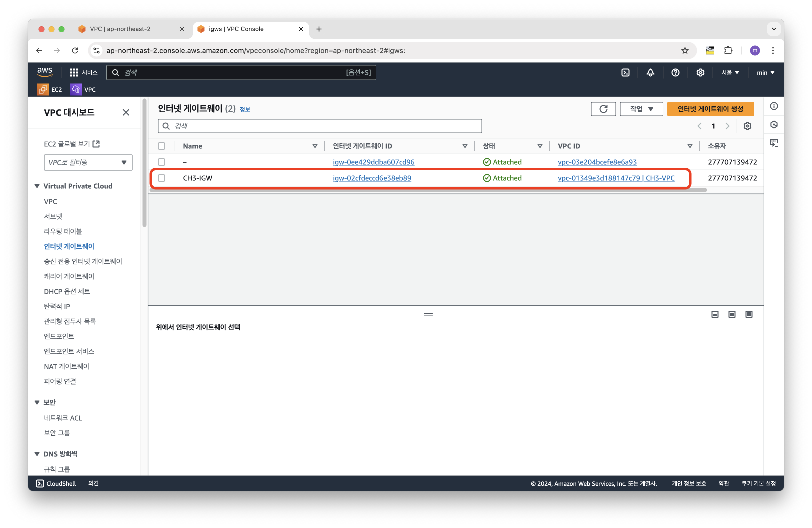Open table preferences gear icon
Screen dimensions: 812x528
747,126
